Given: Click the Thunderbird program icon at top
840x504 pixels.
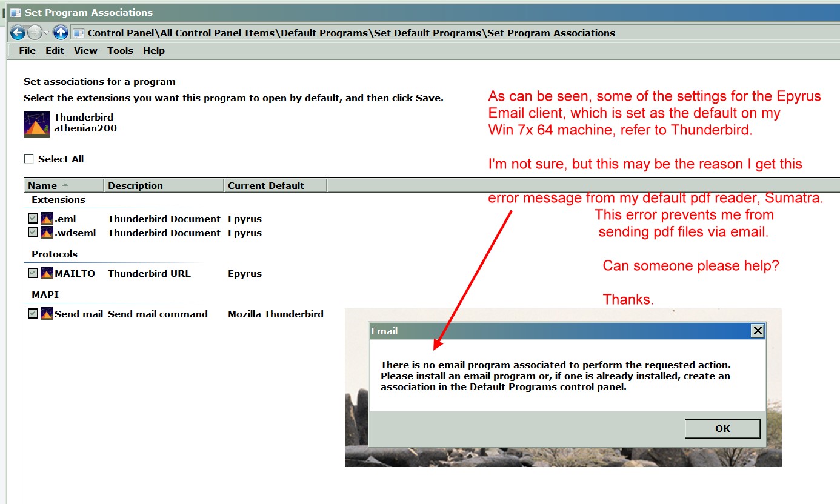Looking at the screenshot, I should click(36, 124).
